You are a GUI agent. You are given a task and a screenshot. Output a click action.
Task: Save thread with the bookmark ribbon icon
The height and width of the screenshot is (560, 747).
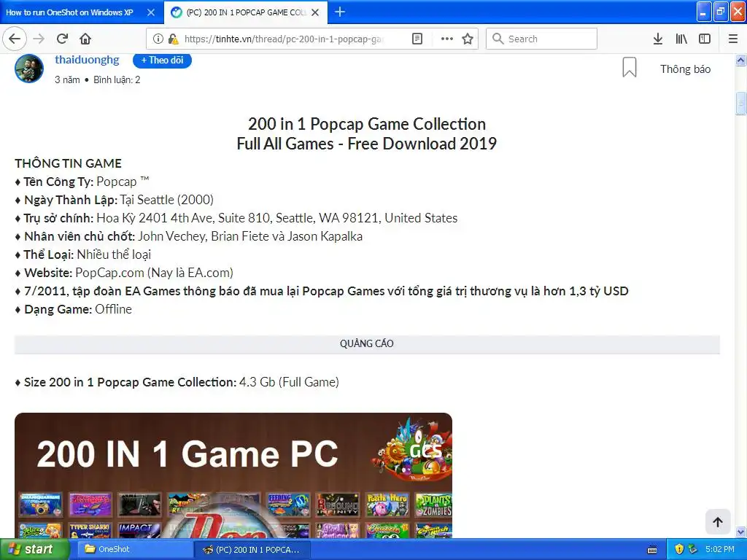tap(630, 67)
